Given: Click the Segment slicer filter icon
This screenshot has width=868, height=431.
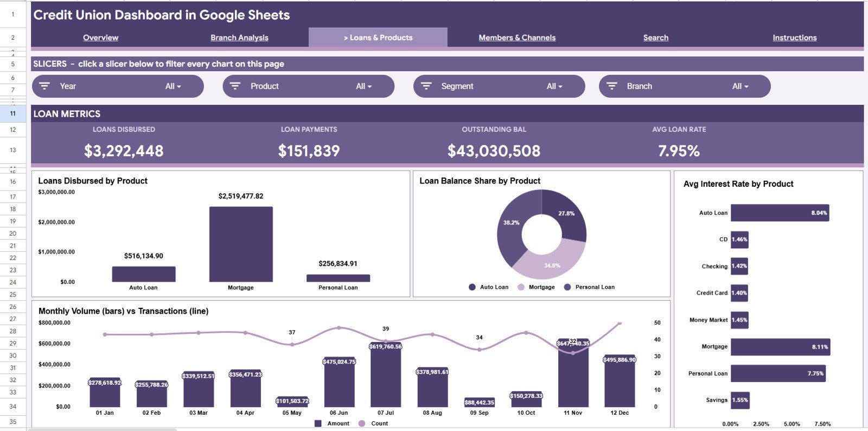Looking at the screenshot, I should [426, 86].
